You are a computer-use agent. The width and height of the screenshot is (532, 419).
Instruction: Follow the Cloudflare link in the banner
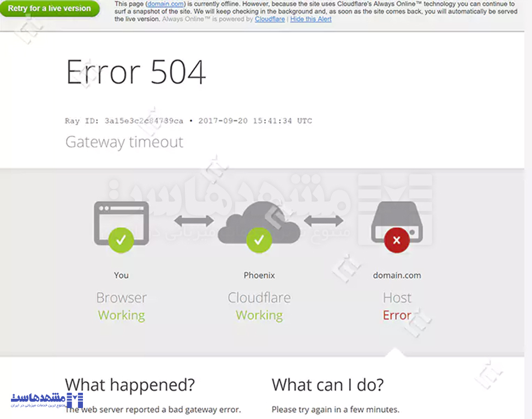point(270,19)
